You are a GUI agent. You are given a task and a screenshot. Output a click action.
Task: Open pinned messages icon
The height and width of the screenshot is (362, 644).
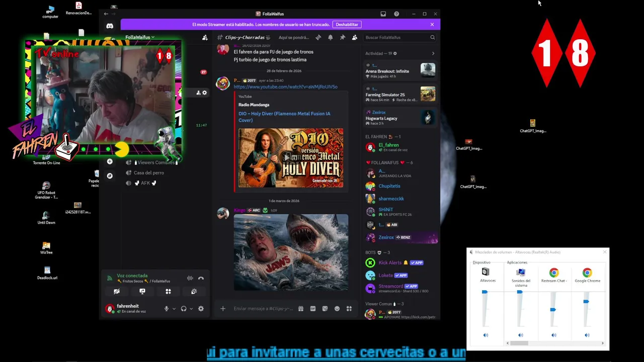point(342,37)
